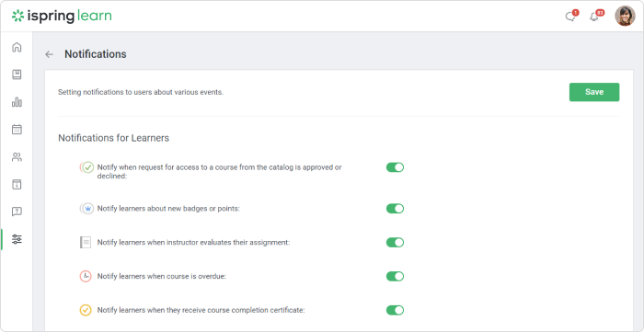This screenshot has width=644, height=332.
Task: Open the calendar icon in sidebar
Action: (x=17, y=130)
